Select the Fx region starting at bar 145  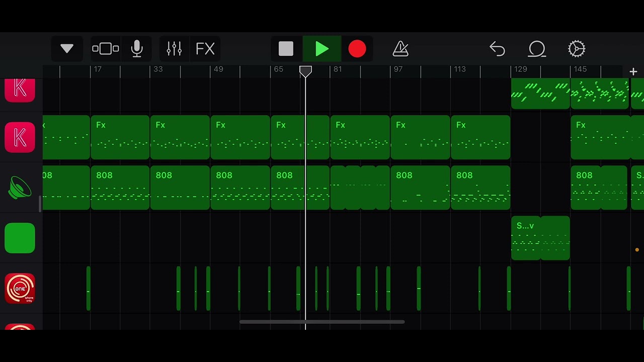[x=600, y=137]
